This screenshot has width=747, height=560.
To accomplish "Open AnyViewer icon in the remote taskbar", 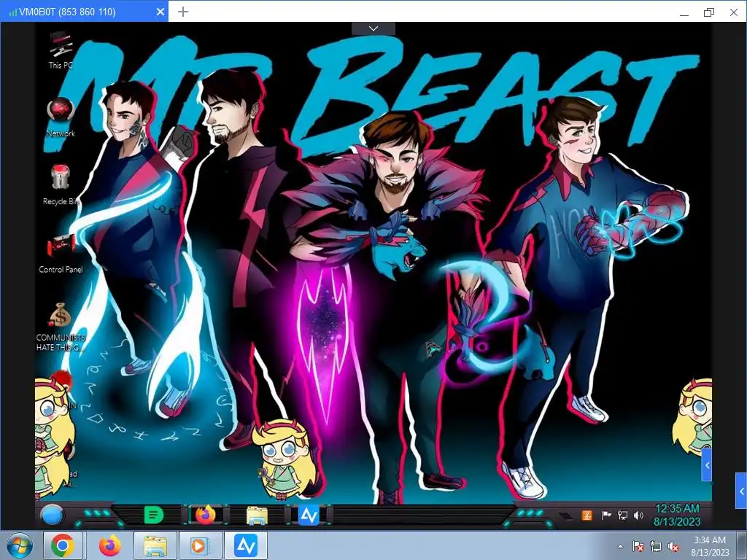I will pyautogui.click(x=309, y=516).
